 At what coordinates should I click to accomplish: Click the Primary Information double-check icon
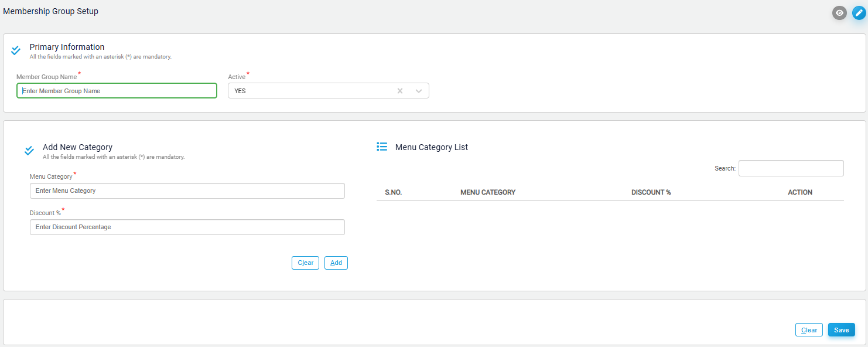(16, 51)
